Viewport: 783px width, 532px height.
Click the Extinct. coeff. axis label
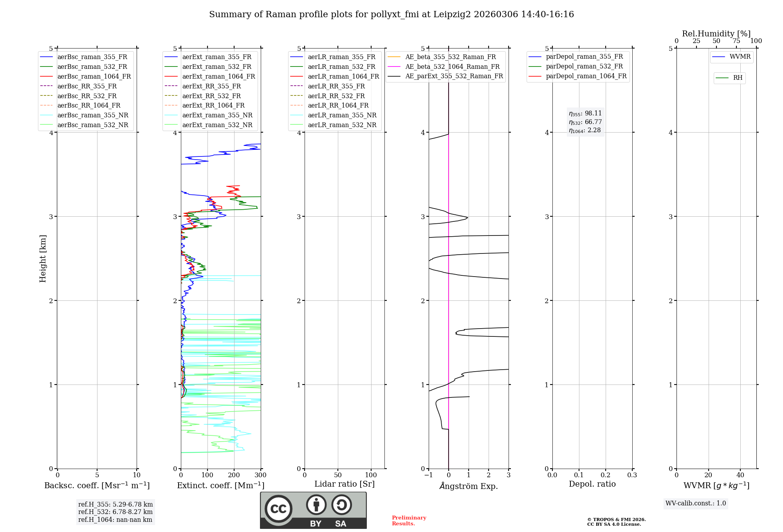point(221,485)
